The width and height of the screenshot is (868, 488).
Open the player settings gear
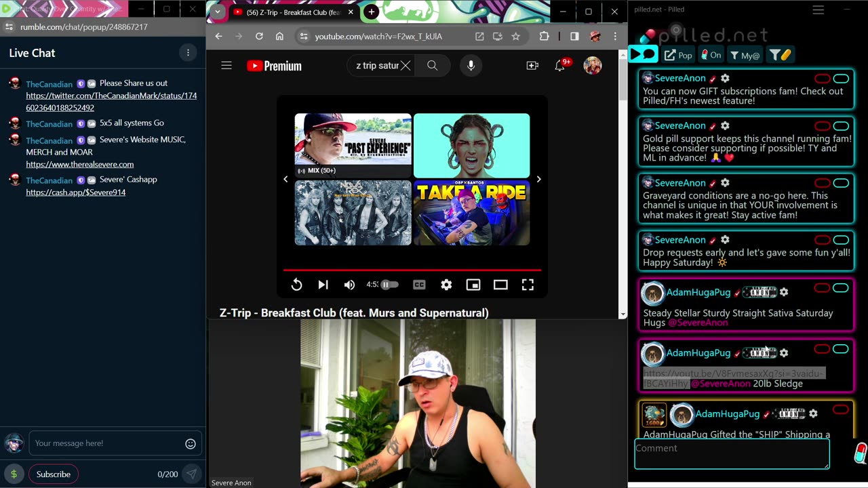tap(446, 285)
